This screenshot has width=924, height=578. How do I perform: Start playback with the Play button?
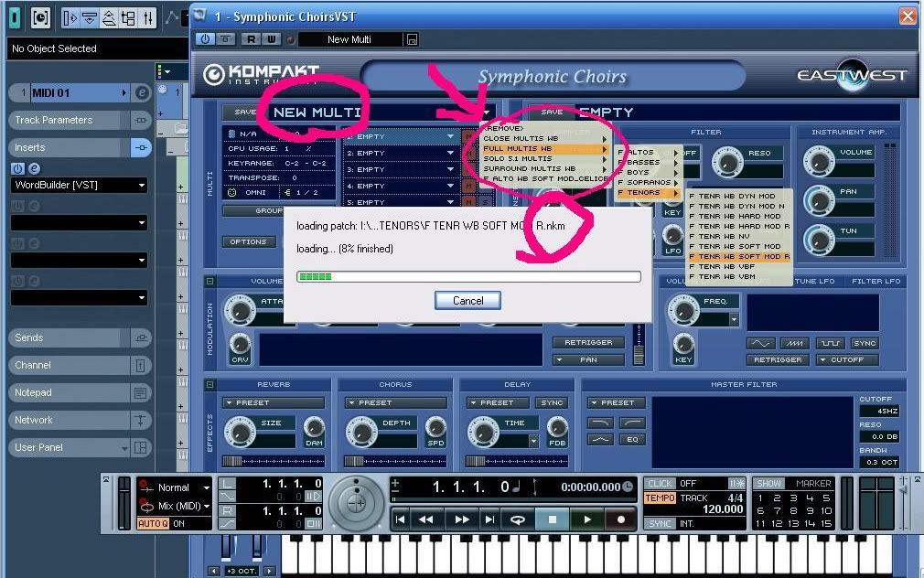click(x=587, y=519)
